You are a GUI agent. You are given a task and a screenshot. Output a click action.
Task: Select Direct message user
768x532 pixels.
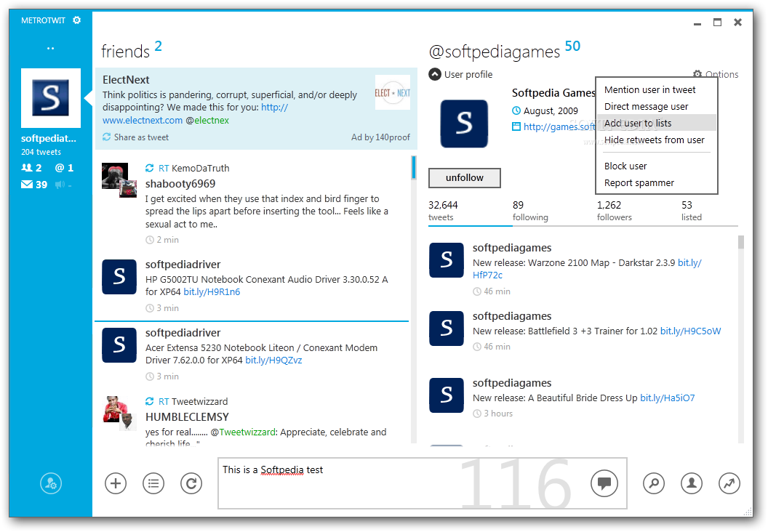pos(656,107)
